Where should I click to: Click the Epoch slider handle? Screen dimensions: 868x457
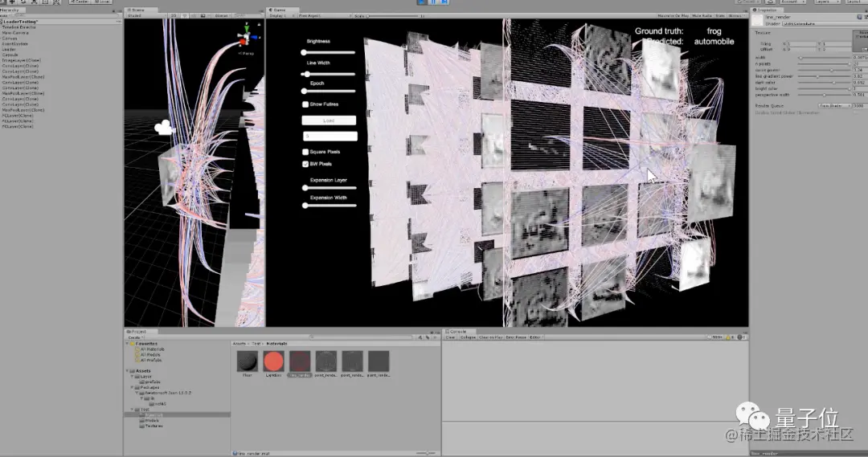(x=304, y=92)
